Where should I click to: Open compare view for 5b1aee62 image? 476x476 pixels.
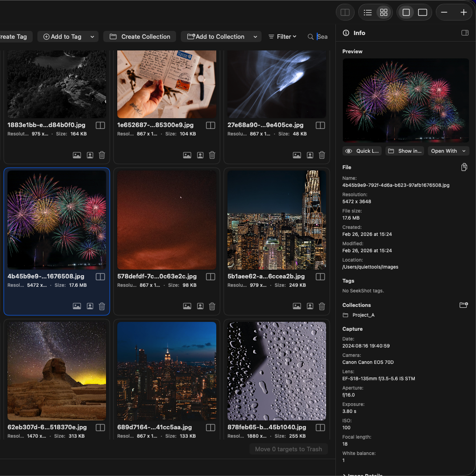(320, 277)
